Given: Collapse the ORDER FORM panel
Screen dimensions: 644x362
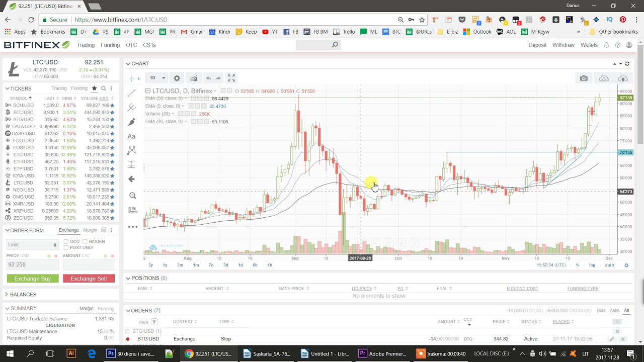Looking at the screenshot, I should (8, 230).
